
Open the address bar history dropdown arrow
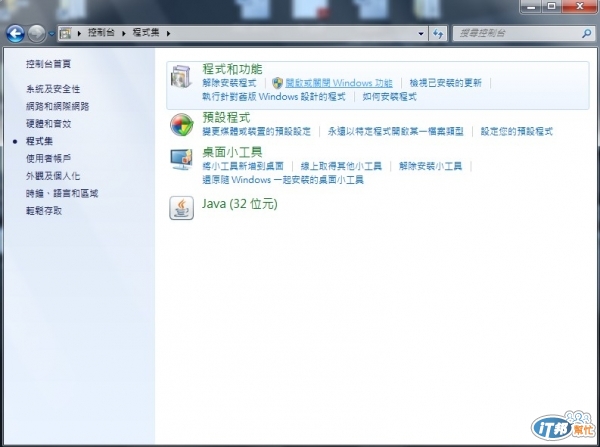point(421,34)
